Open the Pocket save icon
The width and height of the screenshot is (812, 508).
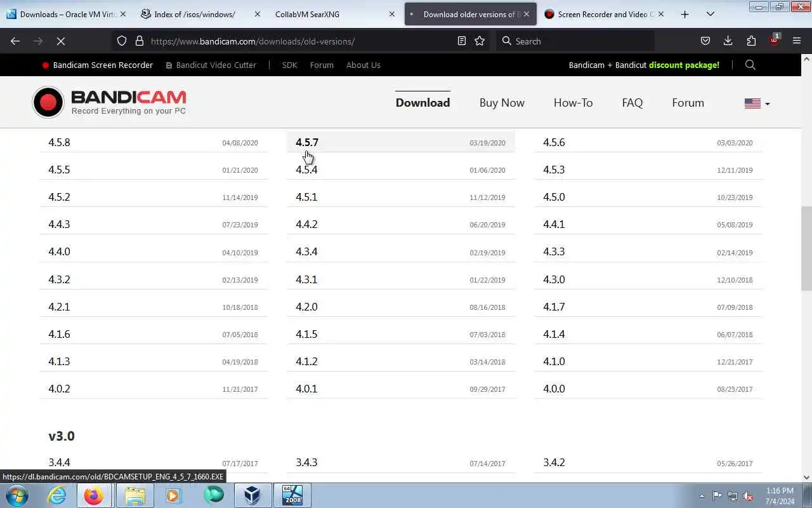[x=705, y=41]
